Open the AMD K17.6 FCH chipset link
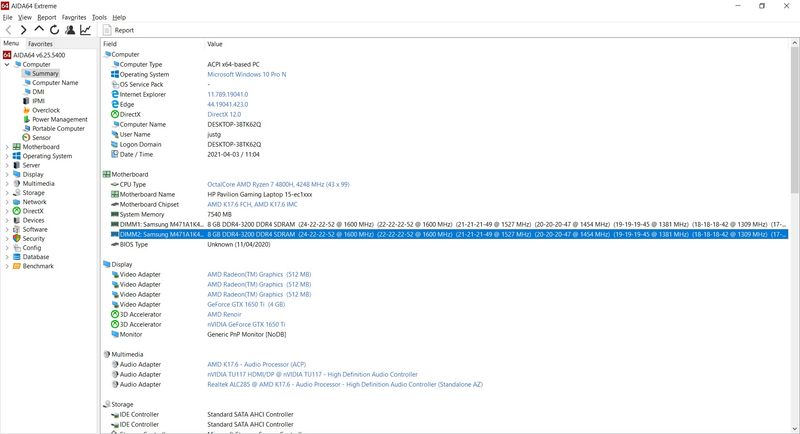 (x=252, y=205)
